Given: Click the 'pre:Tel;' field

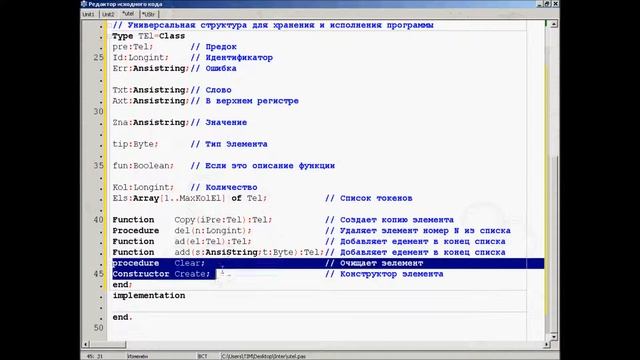Looking at the screenshot, I should 133,47.
